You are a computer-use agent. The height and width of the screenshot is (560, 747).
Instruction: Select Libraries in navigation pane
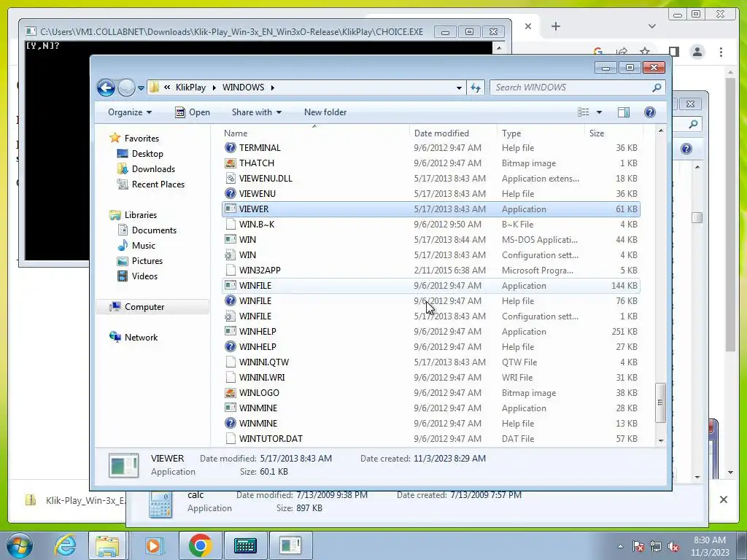(141, 215)
